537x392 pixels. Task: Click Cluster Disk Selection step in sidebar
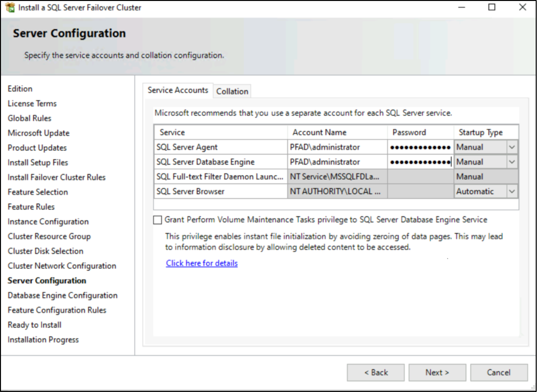(46, 251)
